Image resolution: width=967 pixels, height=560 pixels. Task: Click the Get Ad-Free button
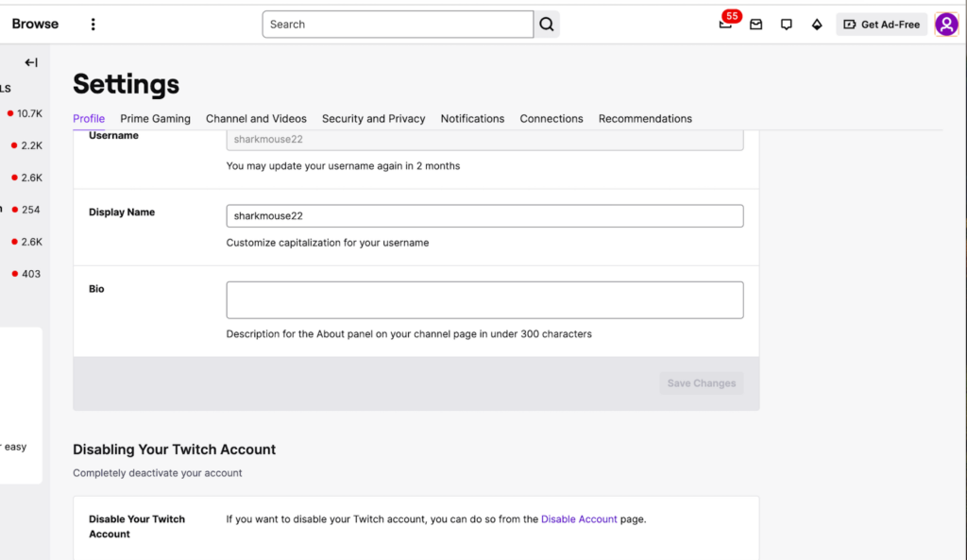pos(881,24)
